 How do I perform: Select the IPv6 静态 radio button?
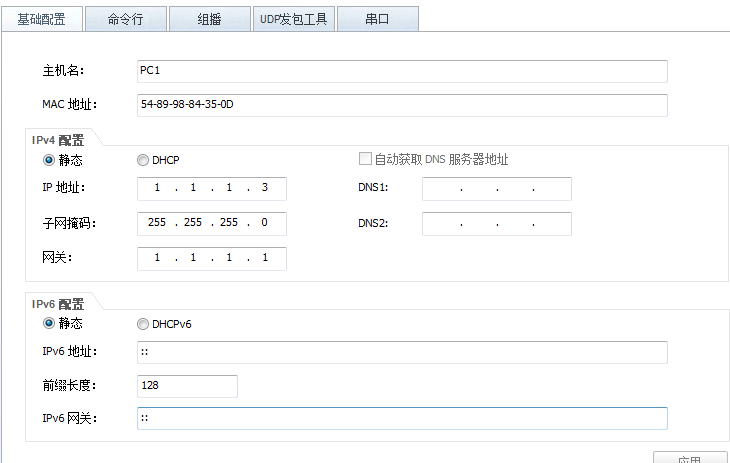pyautogui.click(x=49, y=323)
